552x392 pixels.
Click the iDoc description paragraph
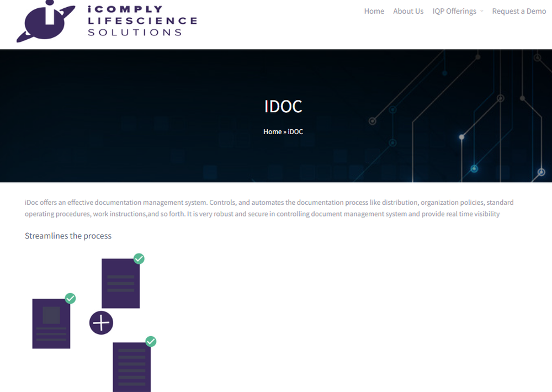269,208
